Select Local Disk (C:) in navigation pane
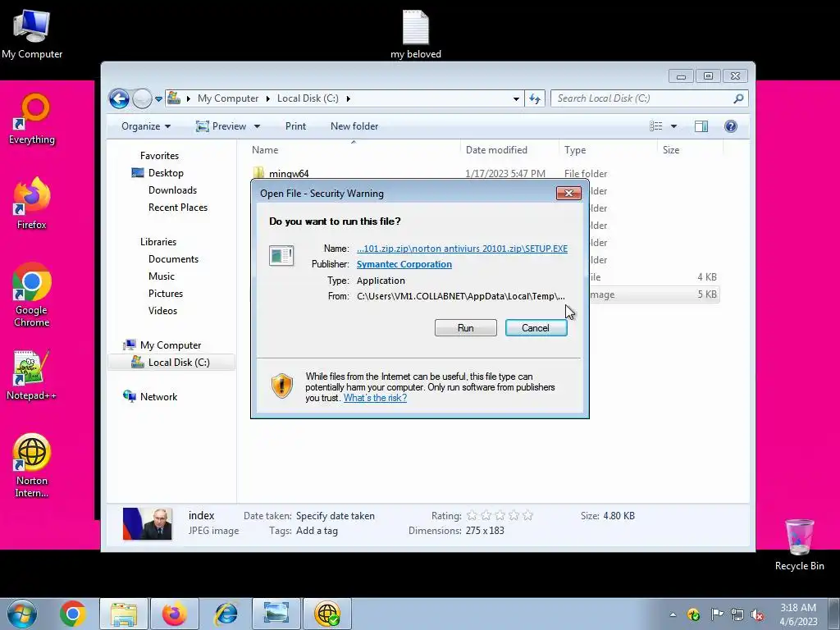This screenshot has width=840, height=630. click(171, 363)
